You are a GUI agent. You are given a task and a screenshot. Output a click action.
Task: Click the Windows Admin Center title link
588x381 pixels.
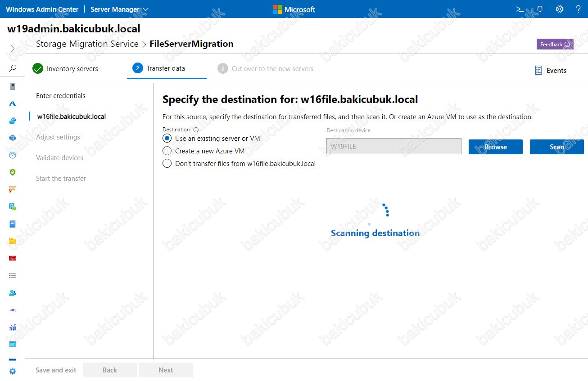42,9
